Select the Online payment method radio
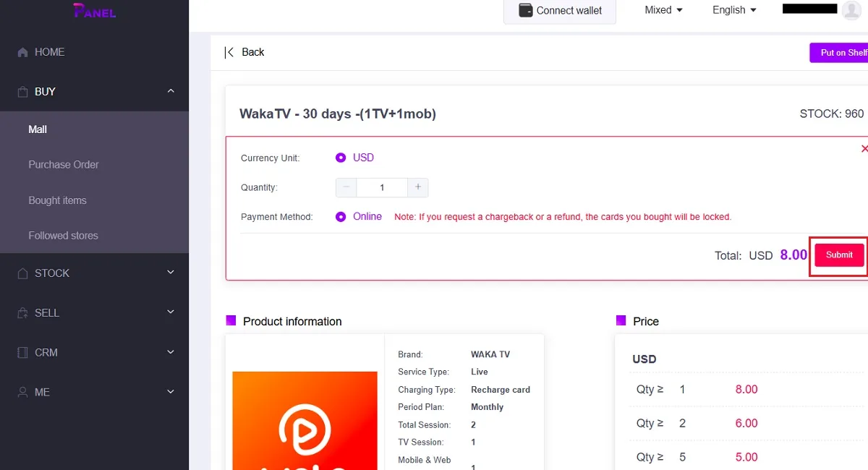868x470 pixels. [x=341, y=217]
